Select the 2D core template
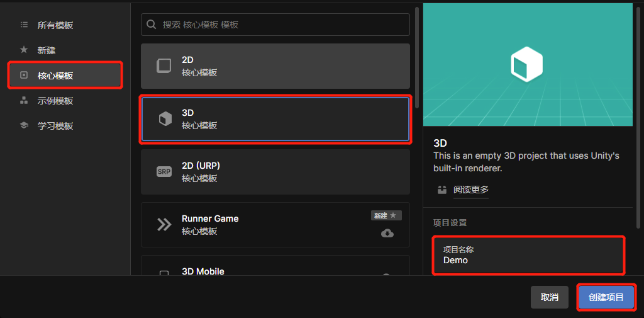 coord(275,66)
